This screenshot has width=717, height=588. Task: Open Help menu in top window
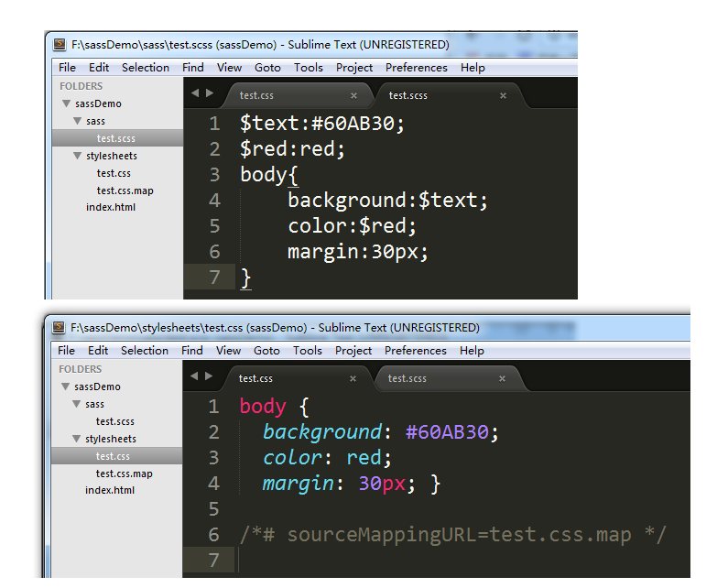473,68
